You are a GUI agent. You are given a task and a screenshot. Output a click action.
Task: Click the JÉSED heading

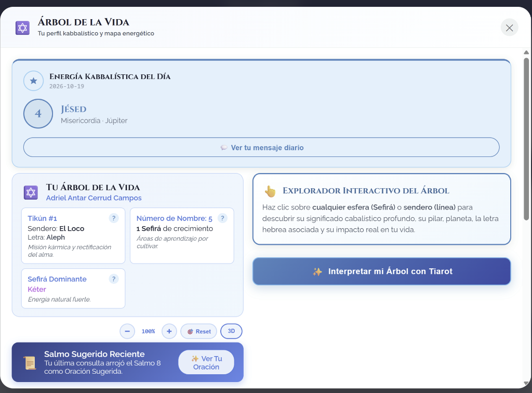74,109
